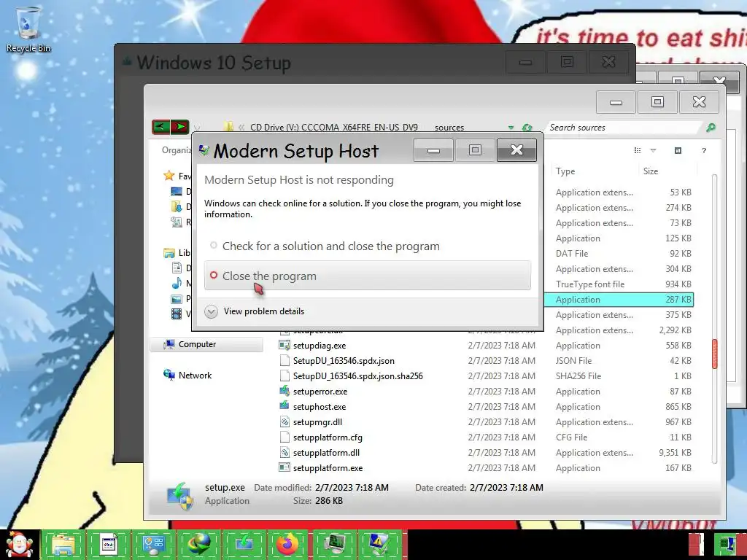The height and width of the screenshot is (560, 747).
Task: Open the Santa Start button
Action: (x=19, y=544)
